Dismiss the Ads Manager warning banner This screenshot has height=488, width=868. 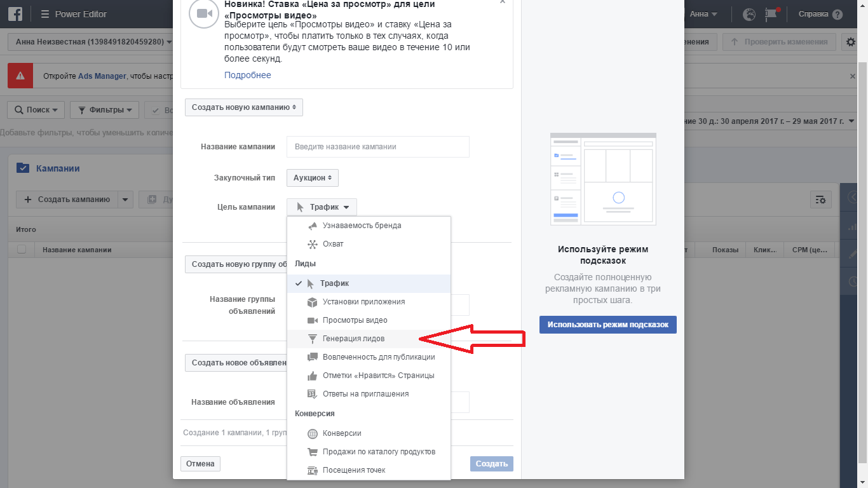point(853,76)
